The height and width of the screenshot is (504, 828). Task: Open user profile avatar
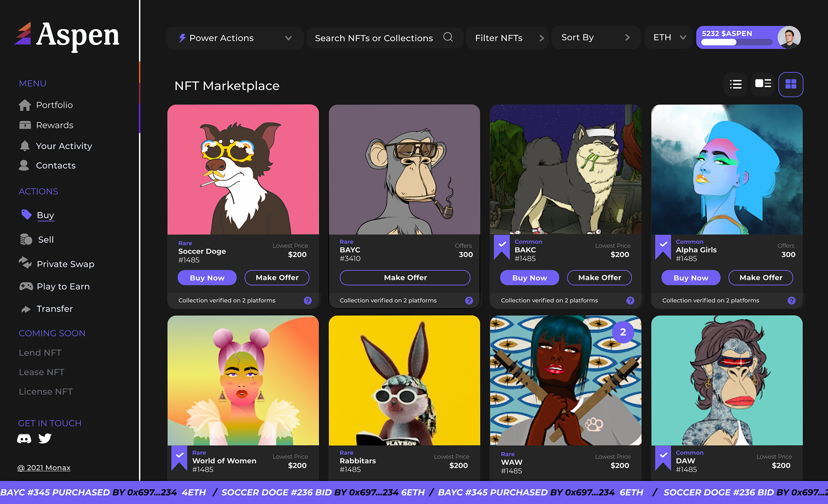789,38
